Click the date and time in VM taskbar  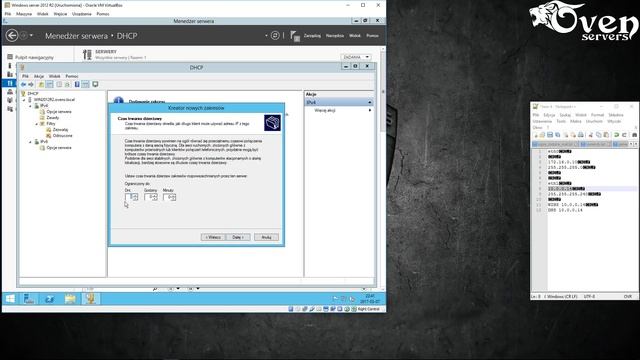click(370, 299)
